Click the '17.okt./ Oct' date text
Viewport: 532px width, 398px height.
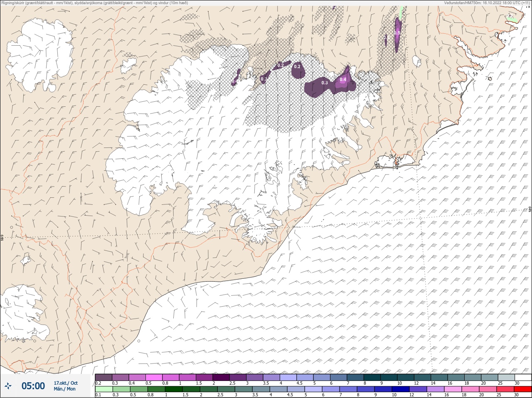click(x=66, y=383)
